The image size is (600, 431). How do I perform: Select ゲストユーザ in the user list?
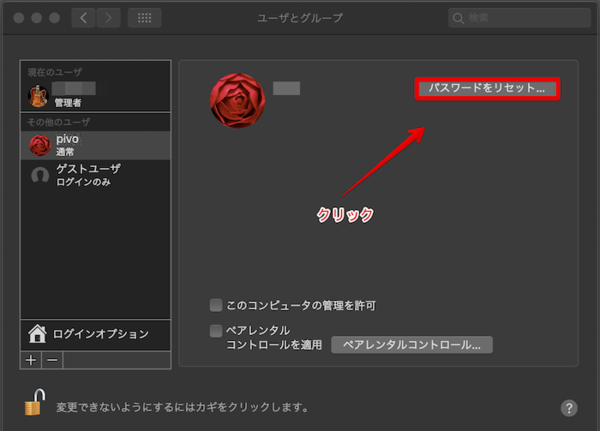[95, 175]
